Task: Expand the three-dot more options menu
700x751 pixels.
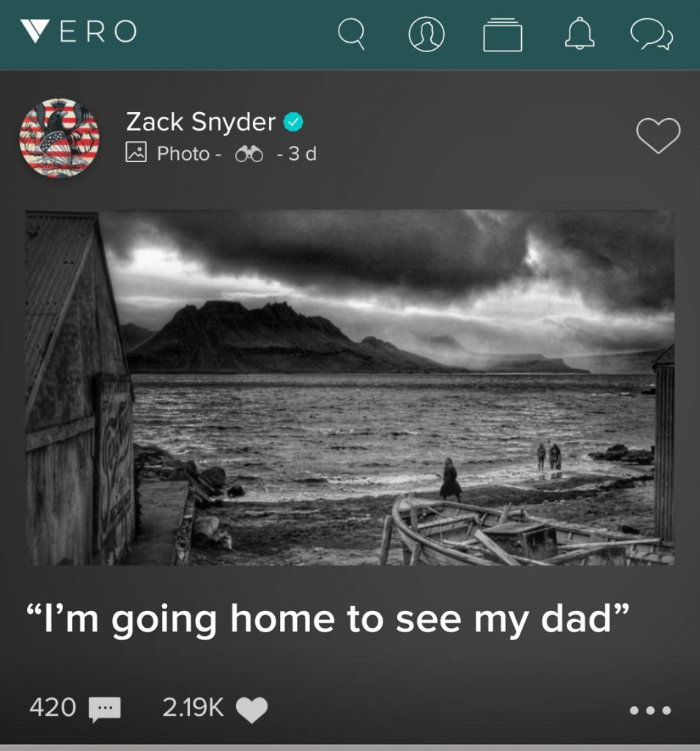Action: 650,710
